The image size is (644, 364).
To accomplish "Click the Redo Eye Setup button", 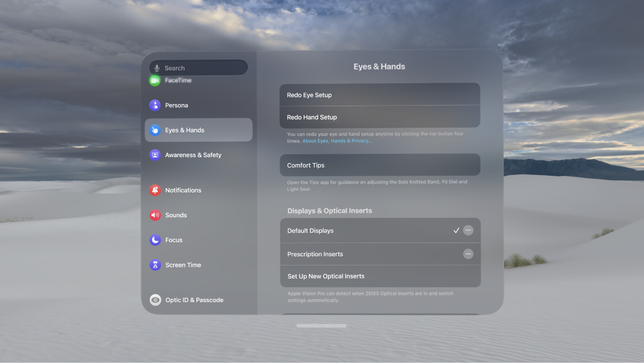I will pos(379,95).
